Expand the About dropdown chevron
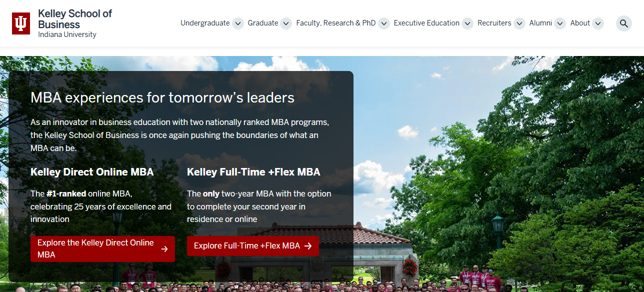Screen dimensions: 644x292 [x=597, y=23]
